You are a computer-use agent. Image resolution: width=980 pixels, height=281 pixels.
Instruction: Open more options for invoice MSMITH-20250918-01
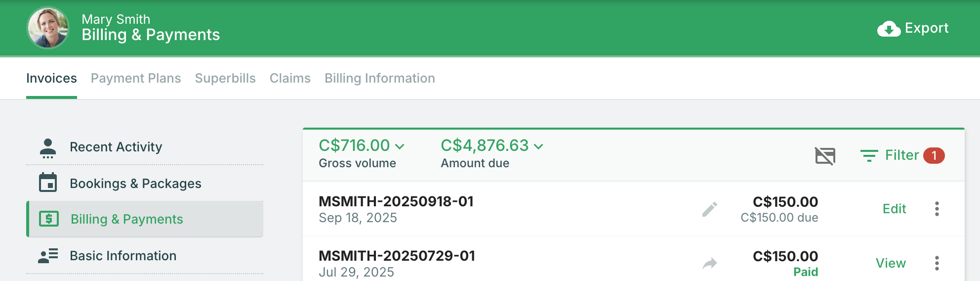[937, 209]
